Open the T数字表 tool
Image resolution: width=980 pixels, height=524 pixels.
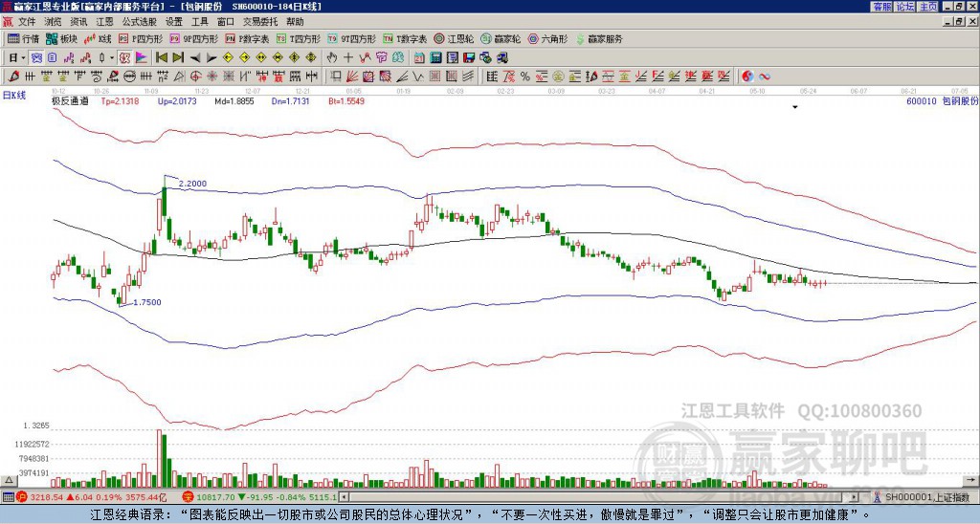pyautogui.click(x=405, y=38)
